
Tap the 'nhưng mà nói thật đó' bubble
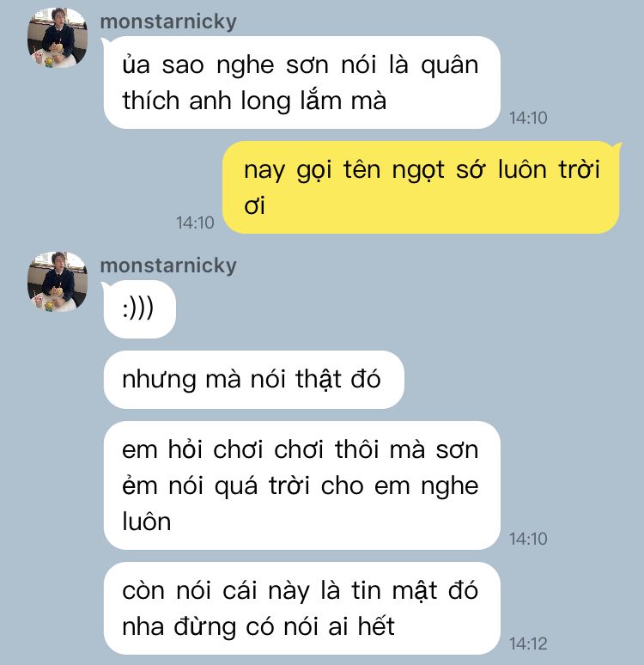pyautogui.click(x=253, y=380)
